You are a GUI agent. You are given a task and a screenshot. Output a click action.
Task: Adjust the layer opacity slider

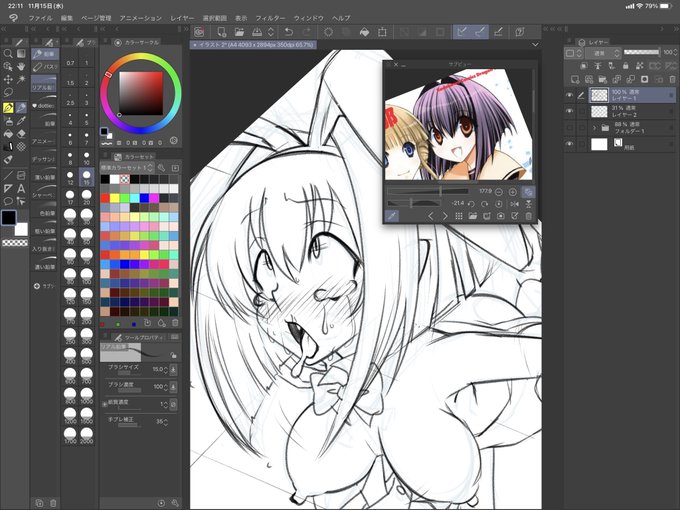641,52
